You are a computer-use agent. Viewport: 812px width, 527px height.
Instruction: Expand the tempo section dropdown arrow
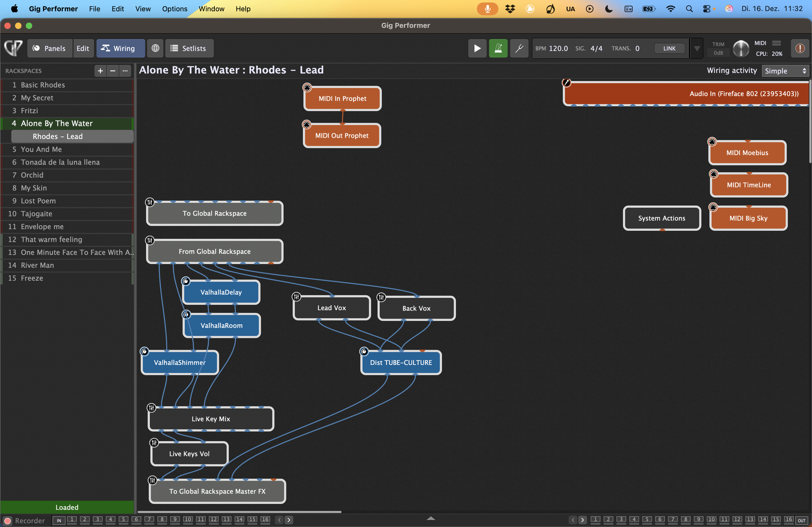tap(697, 48)
